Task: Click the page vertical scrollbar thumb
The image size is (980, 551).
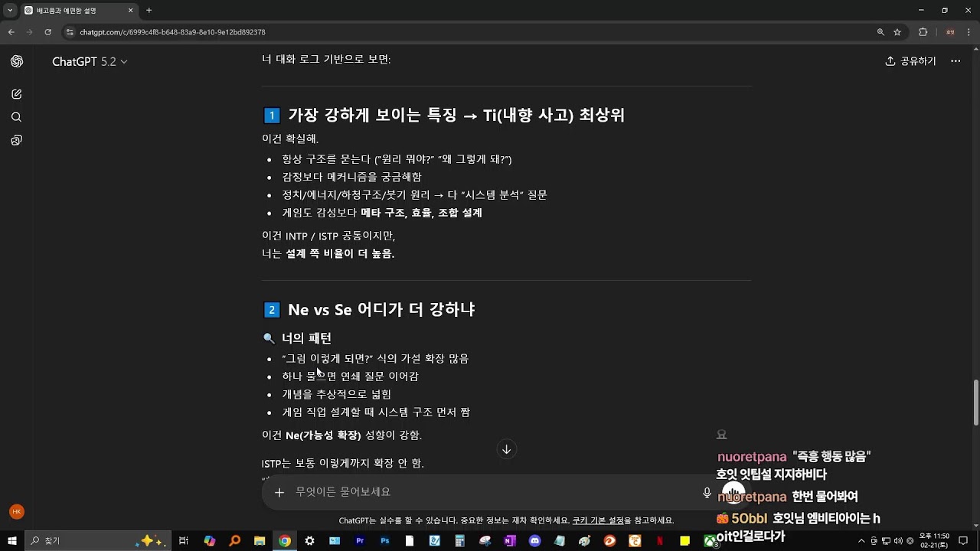Action: click(x=975, y=402)
